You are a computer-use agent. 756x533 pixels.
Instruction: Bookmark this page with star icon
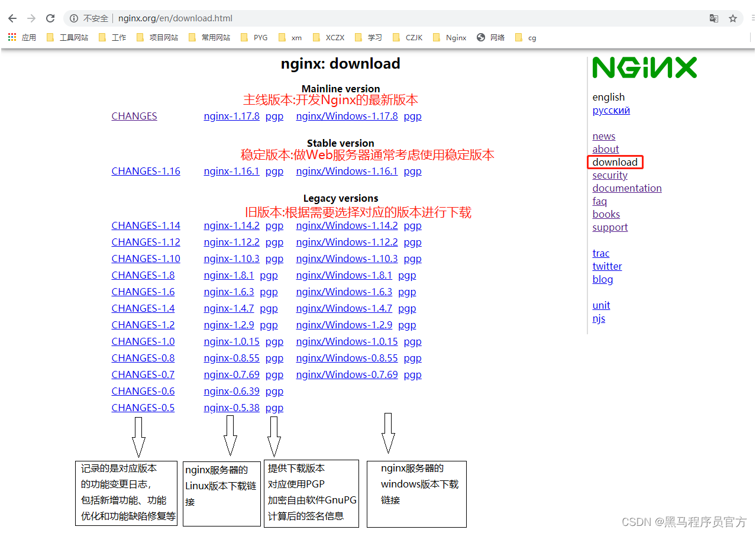[x=733, y=18]
